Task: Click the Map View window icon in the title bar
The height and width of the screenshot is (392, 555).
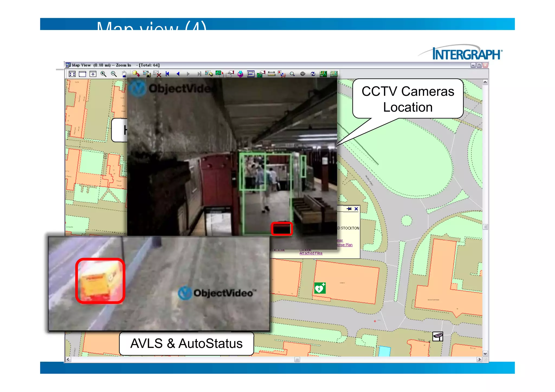Action: (68, 65)
